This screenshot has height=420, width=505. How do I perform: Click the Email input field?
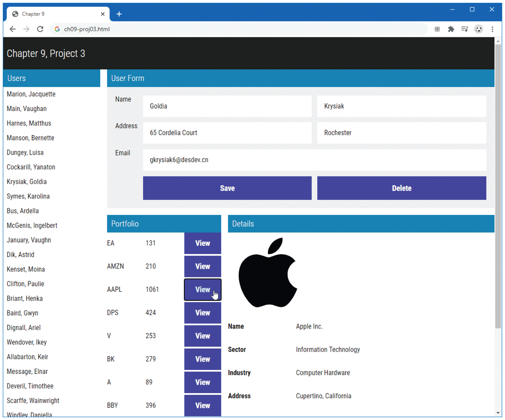314,160
